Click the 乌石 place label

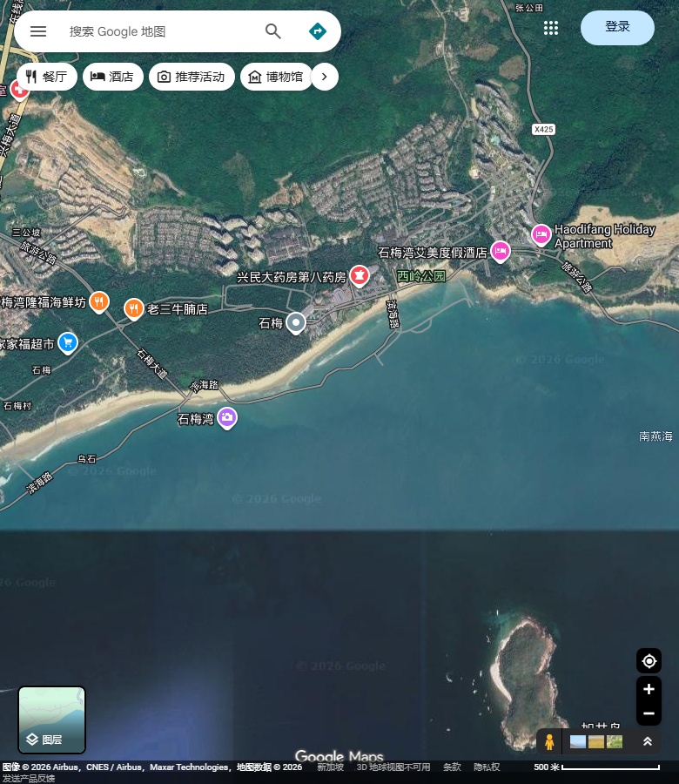point(86,458)
